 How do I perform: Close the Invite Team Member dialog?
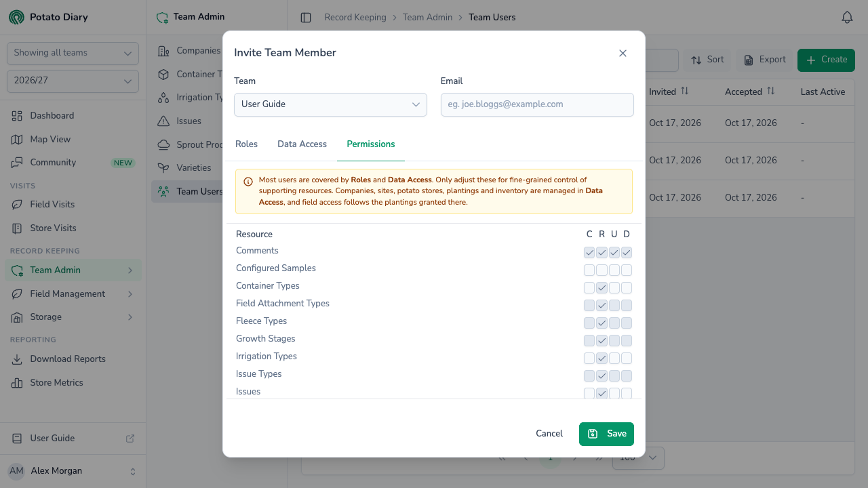point(623,53)
